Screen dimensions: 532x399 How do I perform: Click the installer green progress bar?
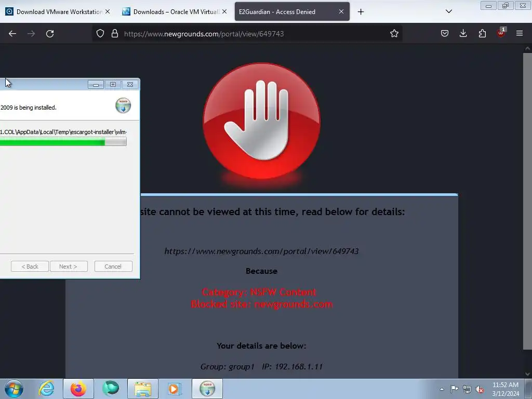tap(63, 141)
